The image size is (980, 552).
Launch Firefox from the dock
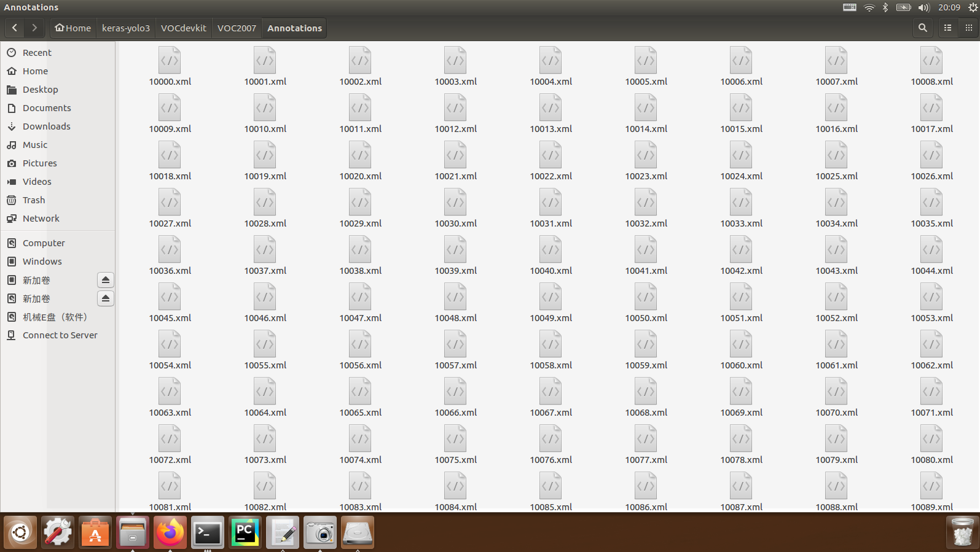tap(170, 532)
